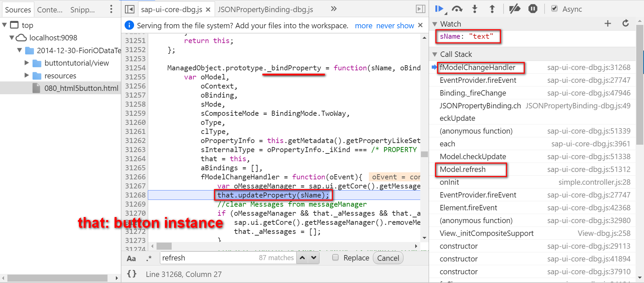This screenshot has width=644, height=283.
Task: Cancel the search bar
Action: (388, 258)
